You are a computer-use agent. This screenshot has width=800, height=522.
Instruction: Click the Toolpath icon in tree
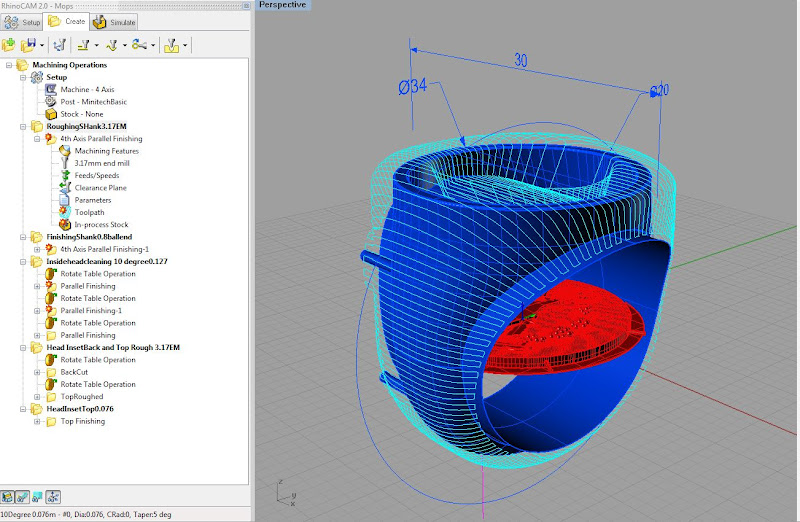click(x=66, y=212)
